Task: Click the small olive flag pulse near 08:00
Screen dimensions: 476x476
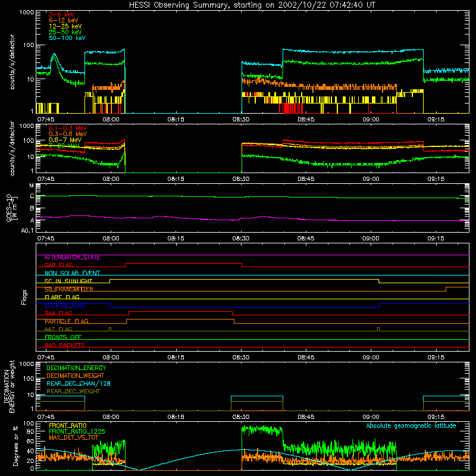Action: (x=110, y=329)
